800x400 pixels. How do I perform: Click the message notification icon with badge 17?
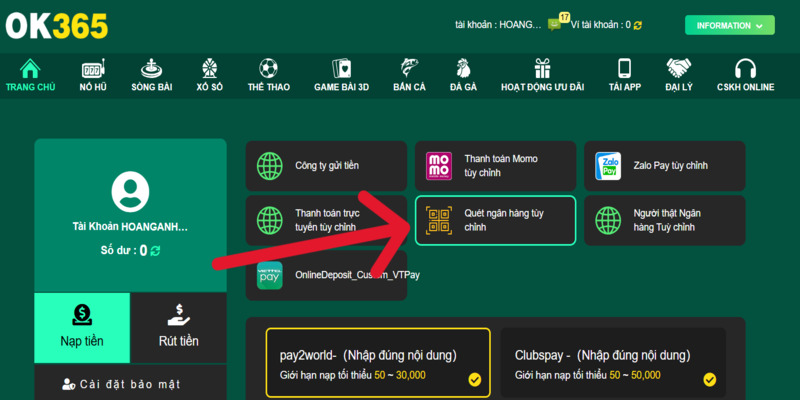click(x=555, y=24)
